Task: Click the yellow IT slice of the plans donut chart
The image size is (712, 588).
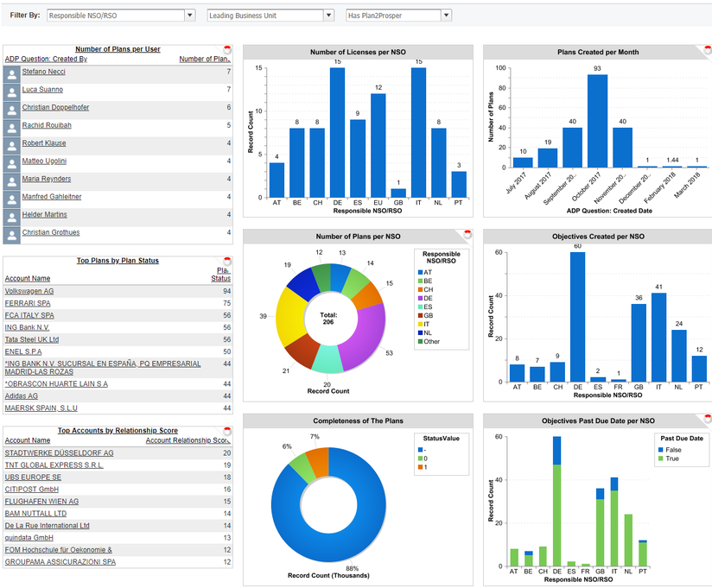Action: point(290,318)
